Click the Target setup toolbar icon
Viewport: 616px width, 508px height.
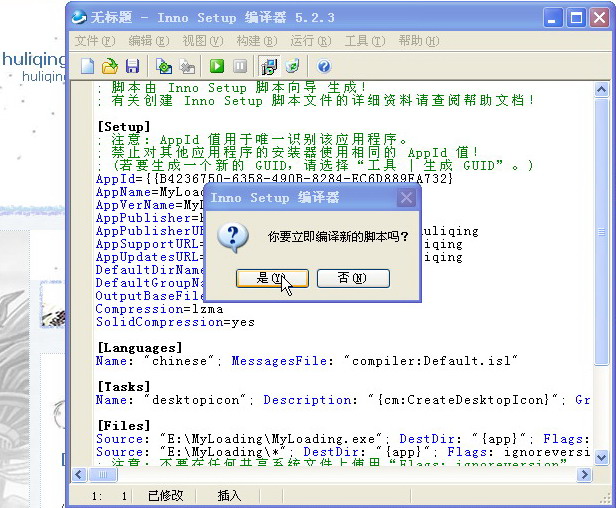tap(269, 66)
